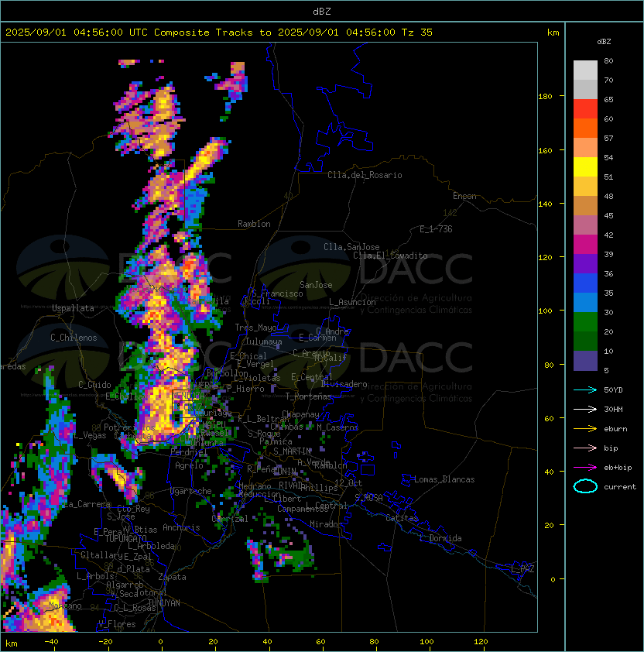Click the 'Cila.del_Rosario' map label
Image resolution: width=644 pixels, height=652 pixels.
[365, 175]
